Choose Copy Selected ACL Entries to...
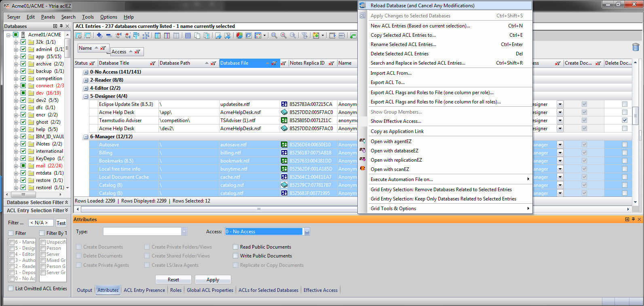Viewport: 644px width, 306px height. [445, 35]
